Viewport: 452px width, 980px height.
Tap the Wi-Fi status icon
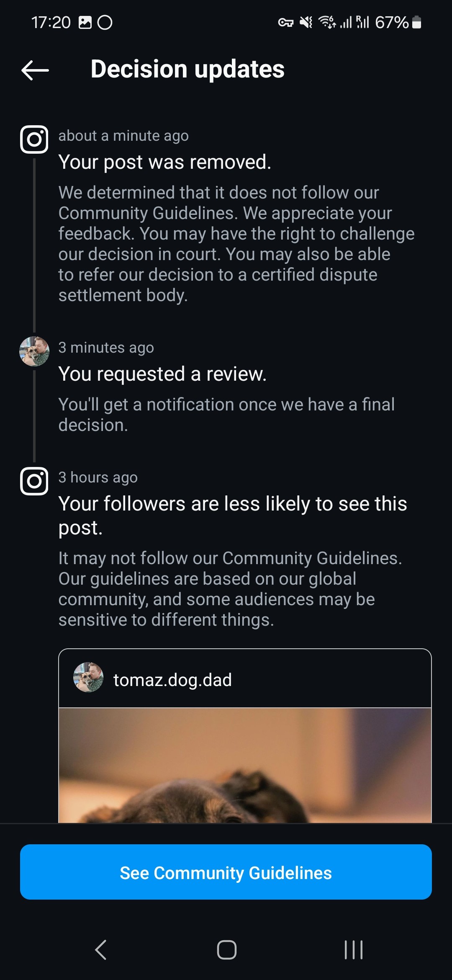pyautogui.click(x=327, y=22)
